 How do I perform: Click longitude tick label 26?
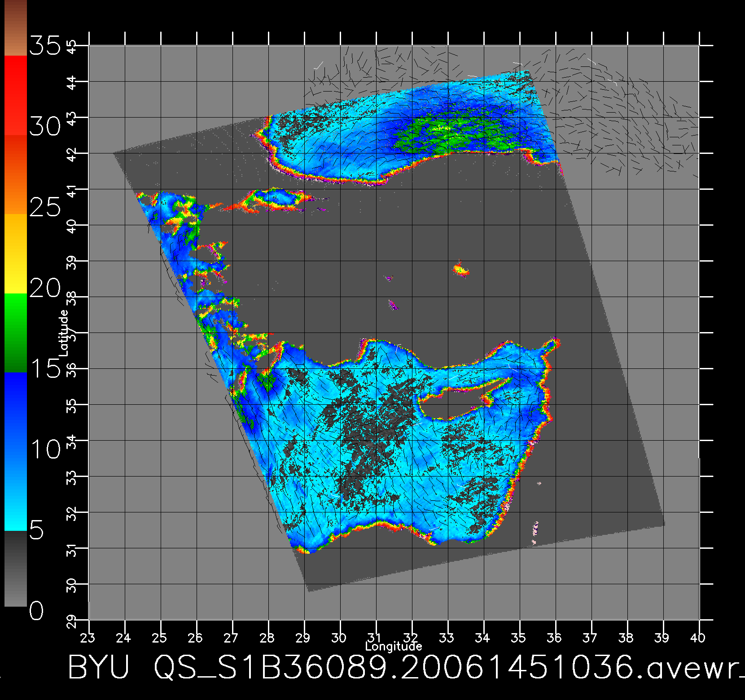196,637
